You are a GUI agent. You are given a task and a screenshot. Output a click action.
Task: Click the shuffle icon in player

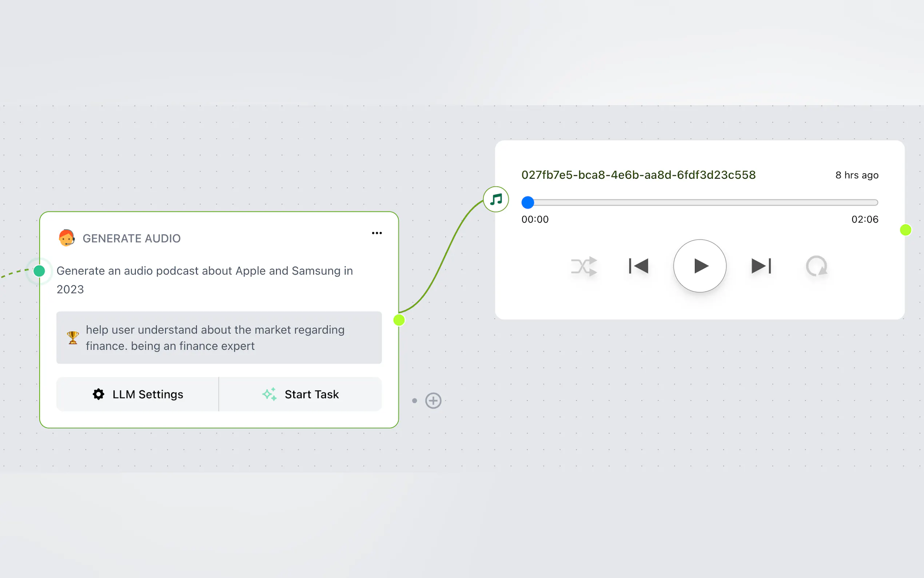pyautogui.click(x=583, y=266)
